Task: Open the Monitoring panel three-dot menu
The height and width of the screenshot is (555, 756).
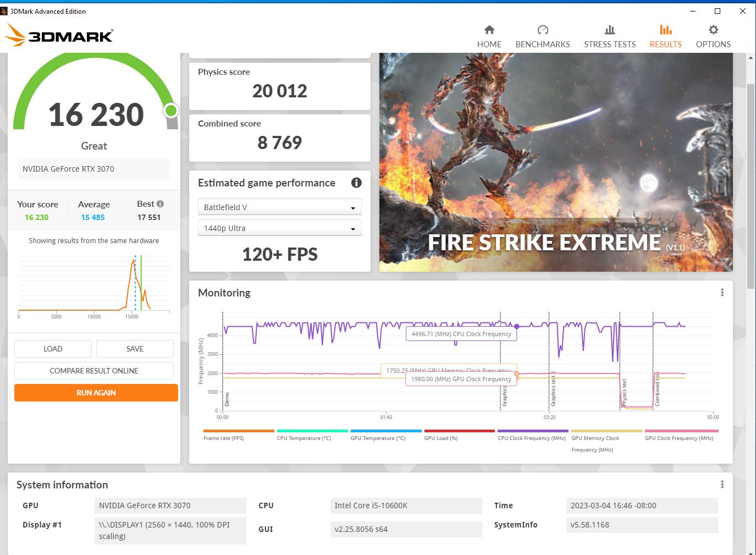Action: click(722, 293)
